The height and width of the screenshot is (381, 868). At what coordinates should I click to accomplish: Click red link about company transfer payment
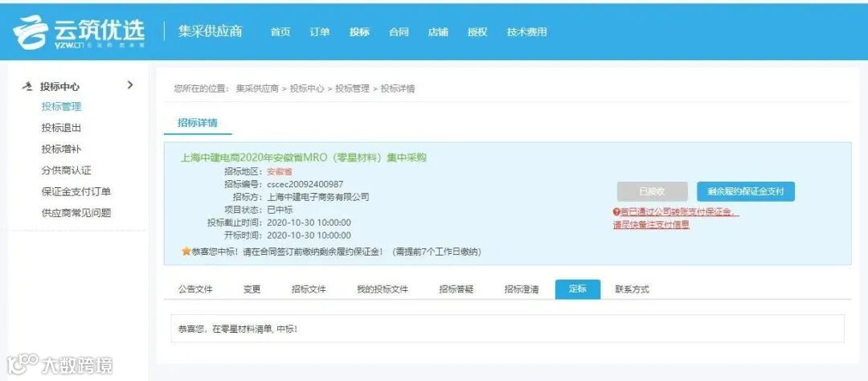[x=676, y=218]
